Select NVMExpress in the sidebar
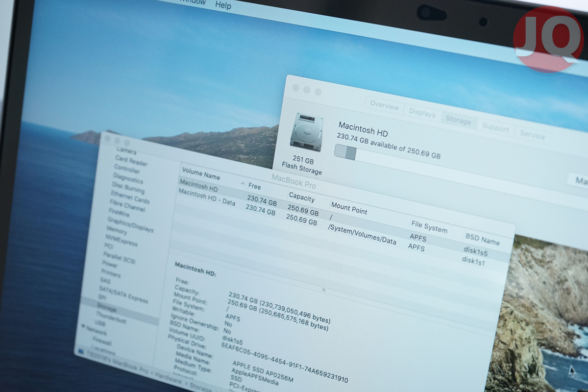This screenshot has height=392, width=588. (122, 240)
